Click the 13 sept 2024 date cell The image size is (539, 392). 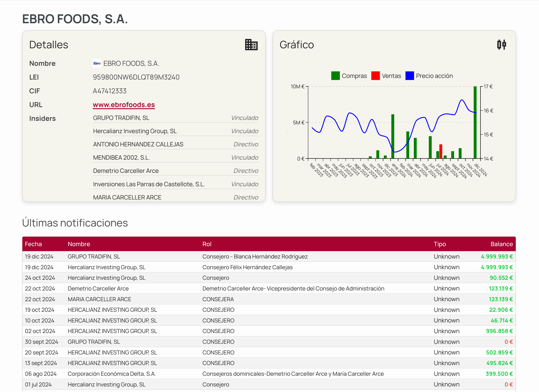(x=41, y=363)
